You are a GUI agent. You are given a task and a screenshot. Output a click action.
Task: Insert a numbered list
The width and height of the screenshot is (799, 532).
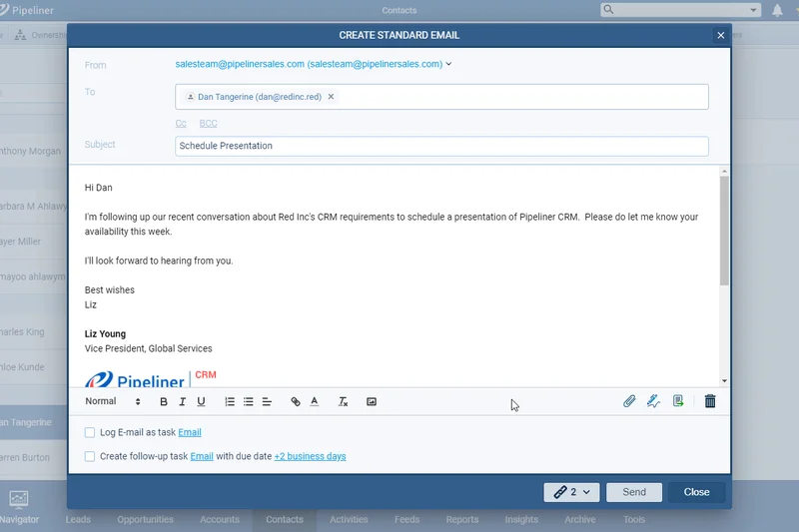tap(230, 401)
